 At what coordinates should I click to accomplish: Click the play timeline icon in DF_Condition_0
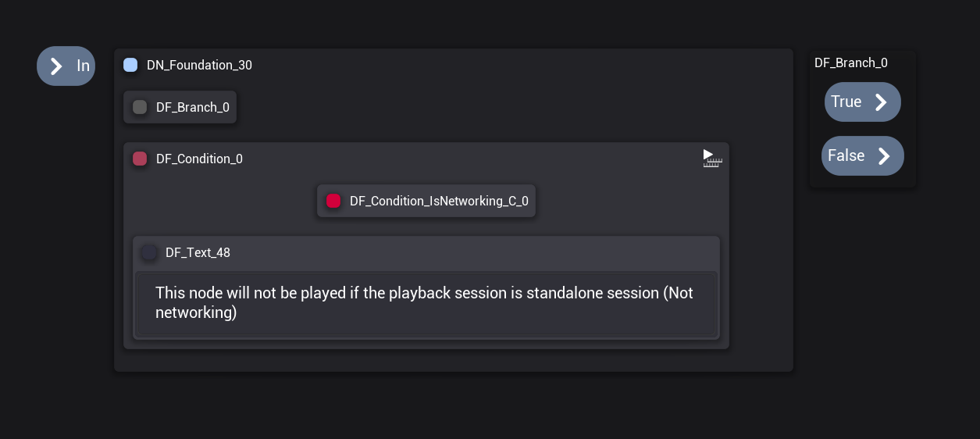click(711, 159)
